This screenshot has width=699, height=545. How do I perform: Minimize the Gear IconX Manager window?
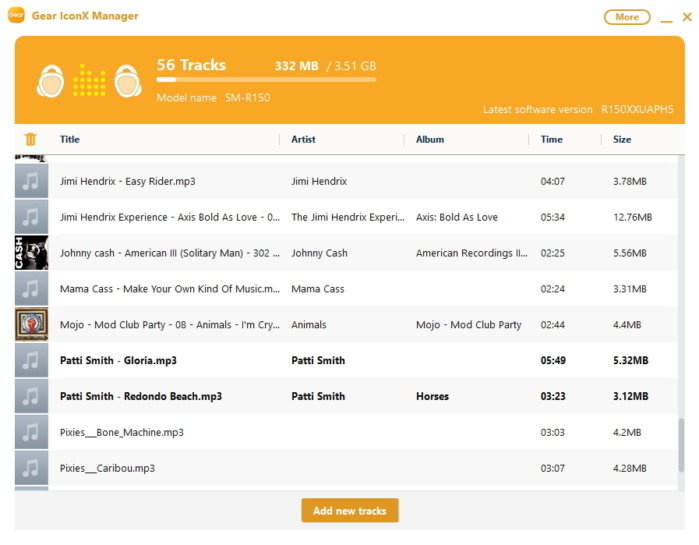click(666, 20)
